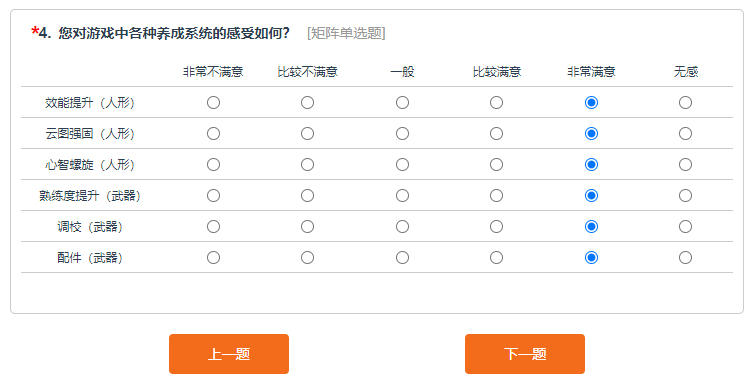Select 比较满意 for 调校（武器）
The height and width of the screenshot is (381, 751).
click(496, 226)
